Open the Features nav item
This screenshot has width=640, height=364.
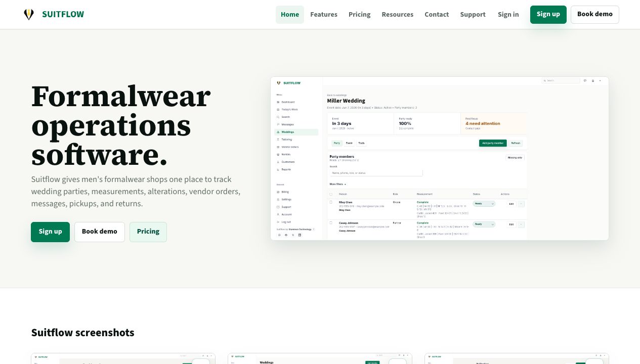[x=324, y=15]
